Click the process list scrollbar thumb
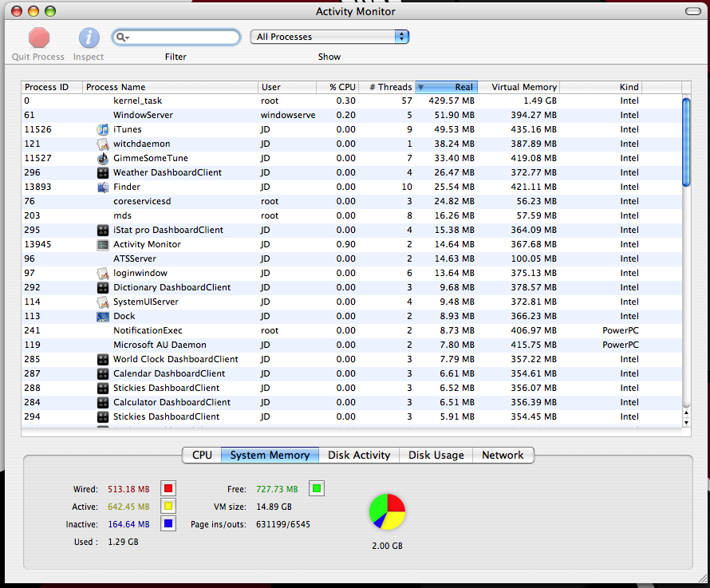The width and height of the screenshot is (710, 588). [686, 142]
